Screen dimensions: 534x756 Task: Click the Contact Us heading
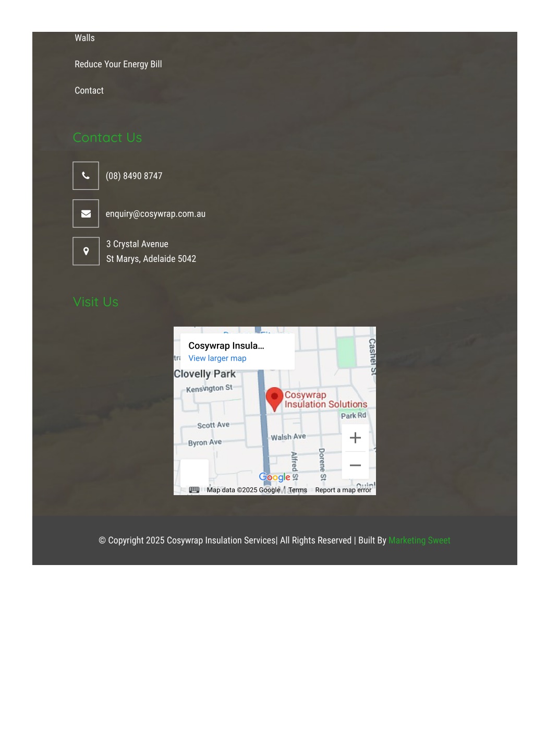107,137
